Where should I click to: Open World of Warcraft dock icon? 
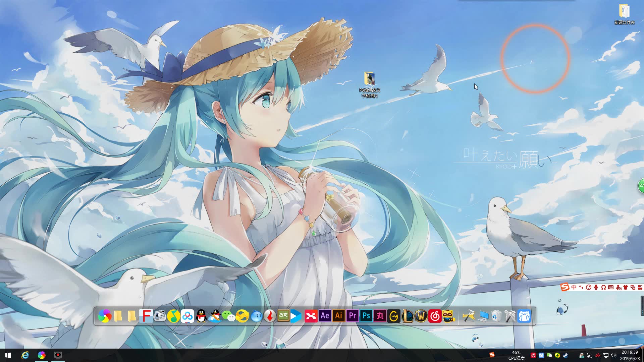point(421,316)
